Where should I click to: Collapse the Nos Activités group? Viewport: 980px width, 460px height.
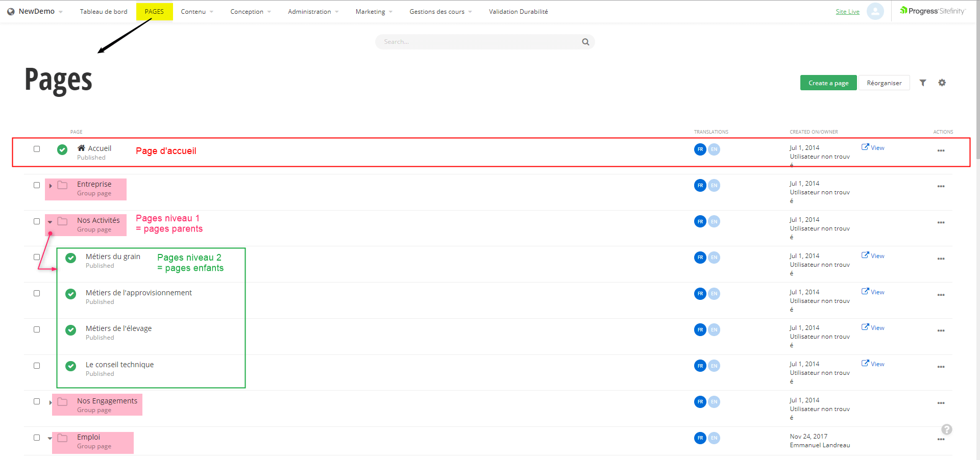pyautogui.click(x=50, y=222)
